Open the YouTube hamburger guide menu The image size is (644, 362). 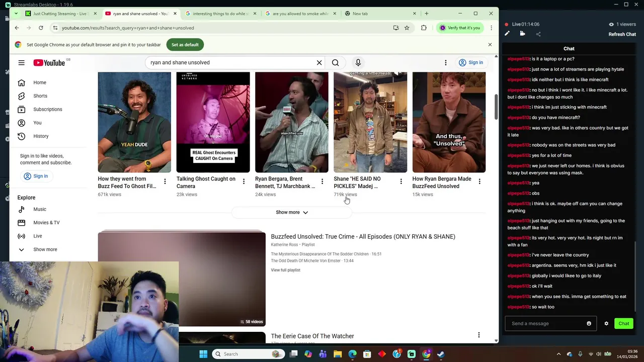21,62
